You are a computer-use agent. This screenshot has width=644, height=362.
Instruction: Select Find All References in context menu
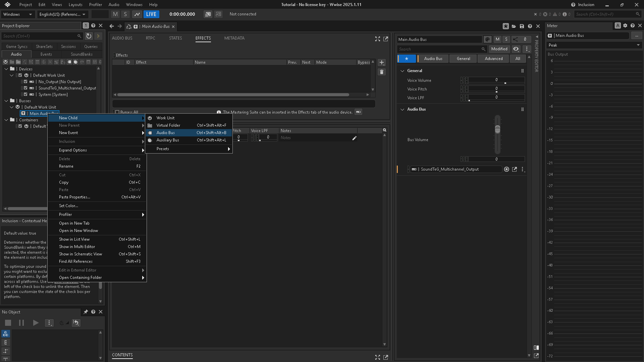pyautogui.click(x=97, y=261)
